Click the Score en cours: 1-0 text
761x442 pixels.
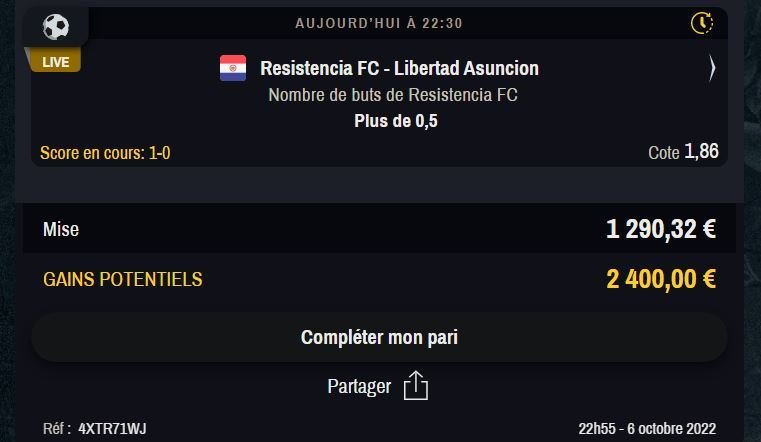pos(105,153)
